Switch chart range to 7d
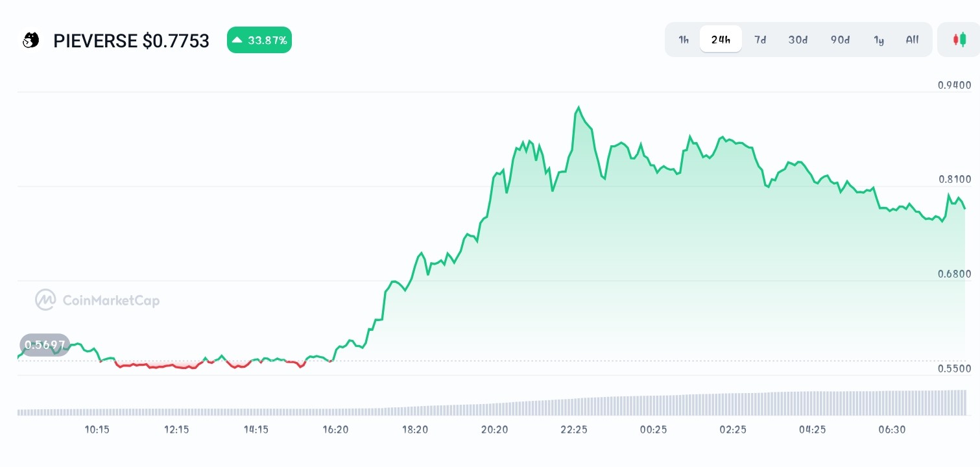This screenshot has height=467, width=980. point(760,40)
